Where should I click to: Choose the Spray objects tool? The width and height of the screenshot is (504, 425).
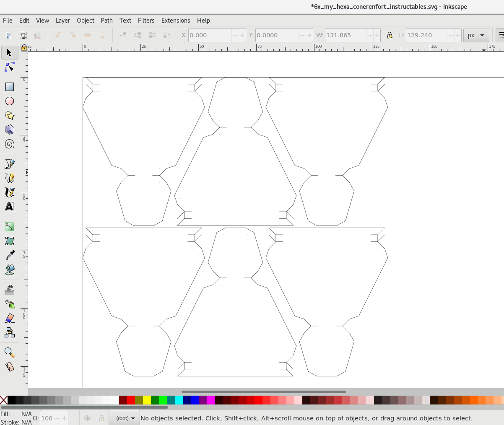pos(9,304)
